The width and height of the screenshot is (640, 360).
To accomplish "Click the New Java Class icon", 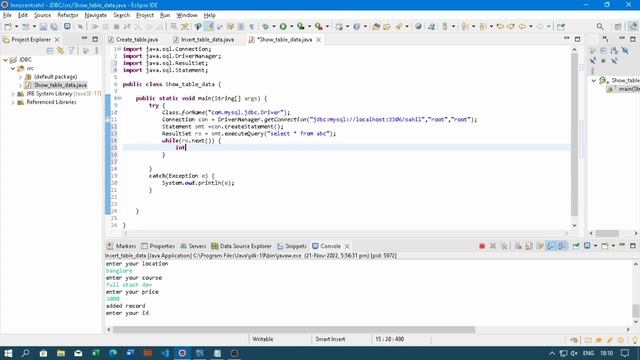I will point(356,27).
